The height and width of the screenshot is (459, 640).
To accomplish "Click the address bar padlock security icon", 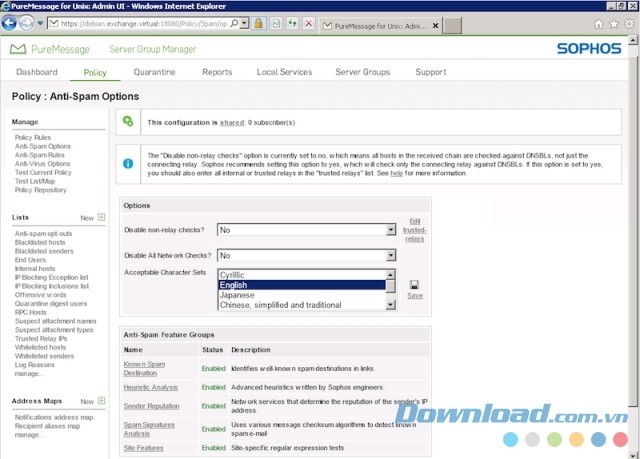I will click(258, 23).
